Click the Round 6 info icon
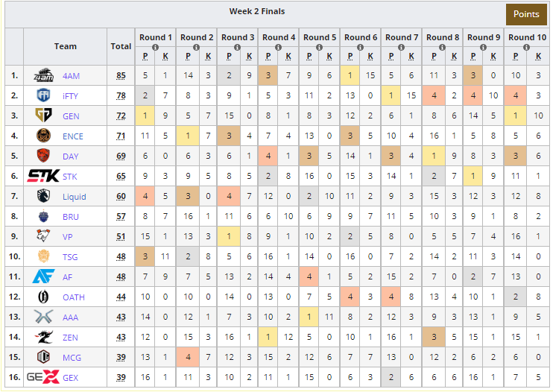The width and height of the screenshot is (553, 392). (x=360, y=47)
